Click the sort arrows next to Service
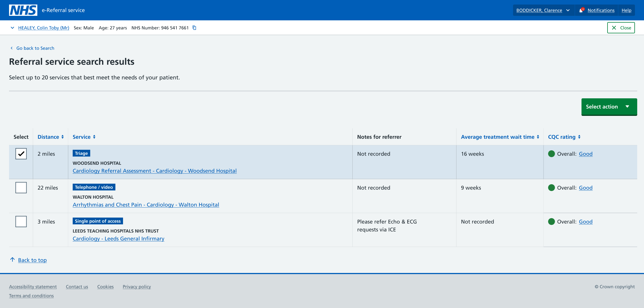The width and height of the screenshot is (644, 308). 94,137
